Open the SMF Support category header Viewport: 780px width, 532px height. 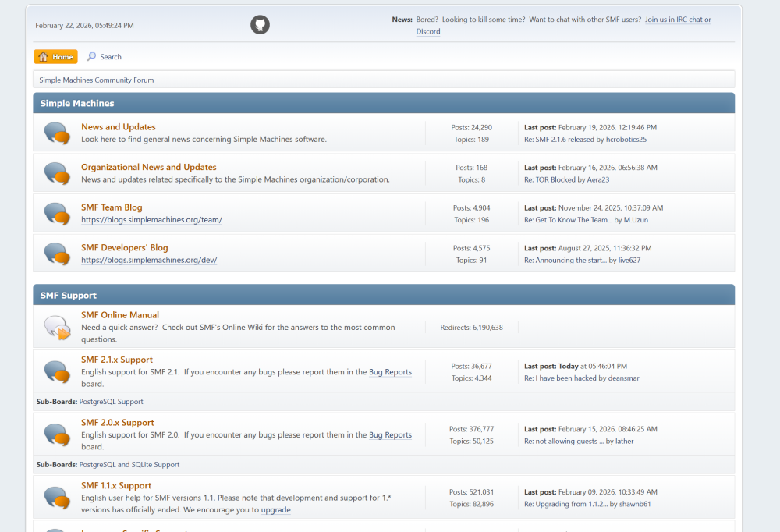pos(68,296)
